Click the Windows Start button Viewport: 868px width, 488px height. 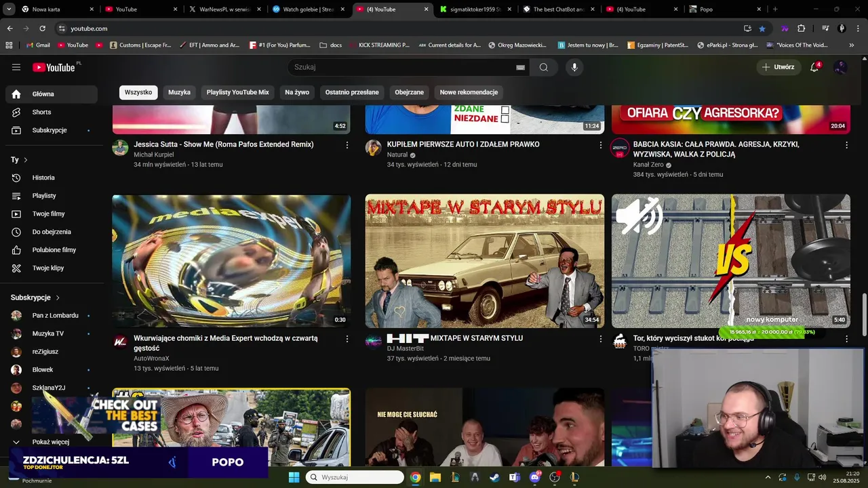294,477
